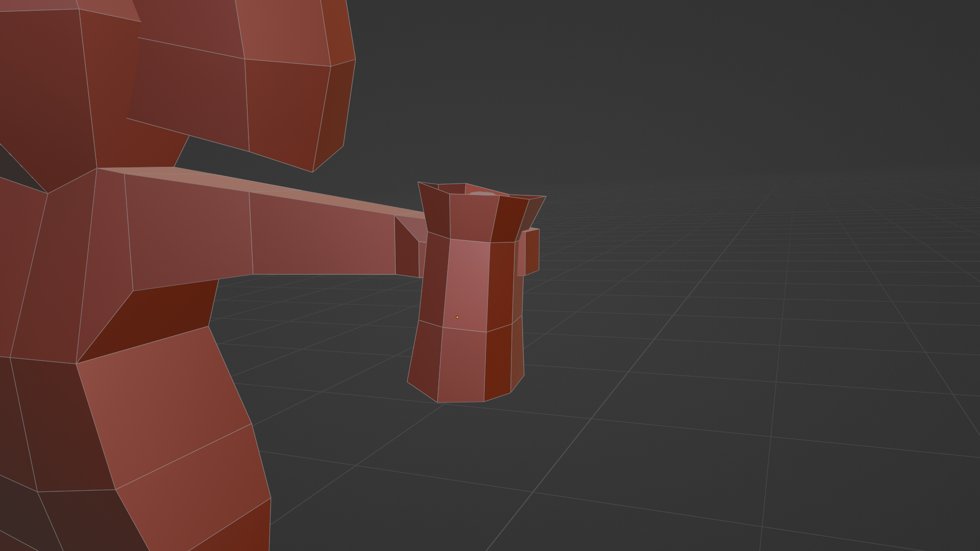Select the small handle block on the mug's right side

click(531, 252)
